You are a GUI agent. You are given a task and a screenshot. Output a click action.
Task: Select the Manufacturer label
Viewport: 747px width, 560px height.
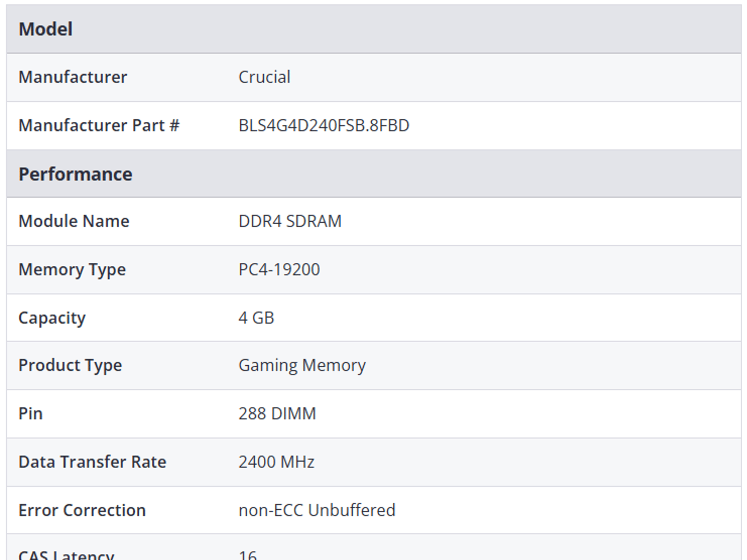coord(73,77)
